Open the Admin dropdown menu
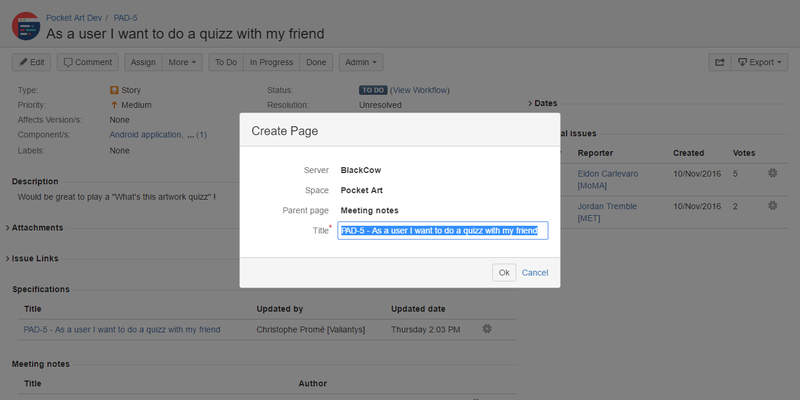This screenshot has width=800, height=400. click(360, 62)
